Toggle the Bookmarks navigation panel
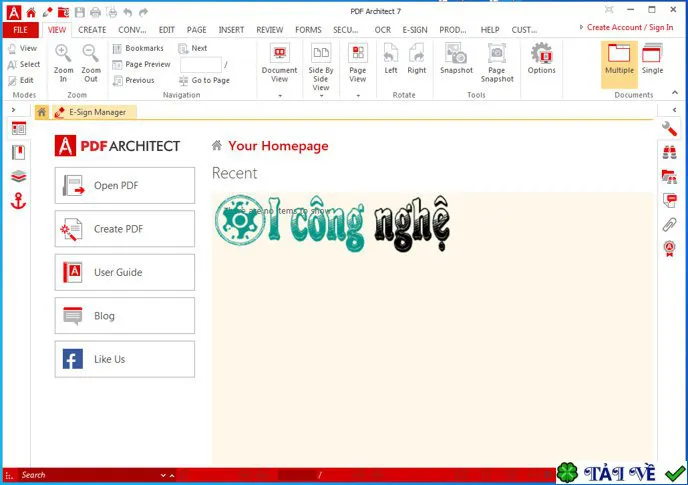Screen dimensions: 688x485 tap(138, 48)
